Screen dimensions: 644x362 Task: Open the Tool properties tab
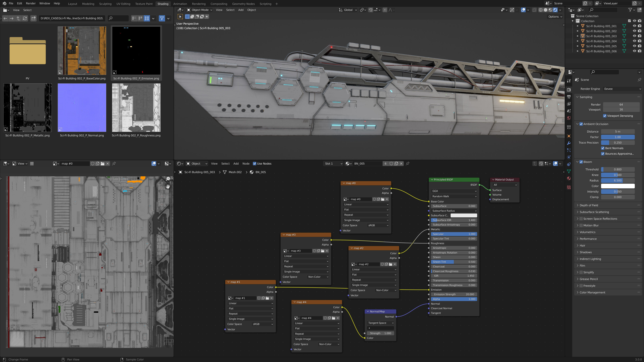(569, 81)
